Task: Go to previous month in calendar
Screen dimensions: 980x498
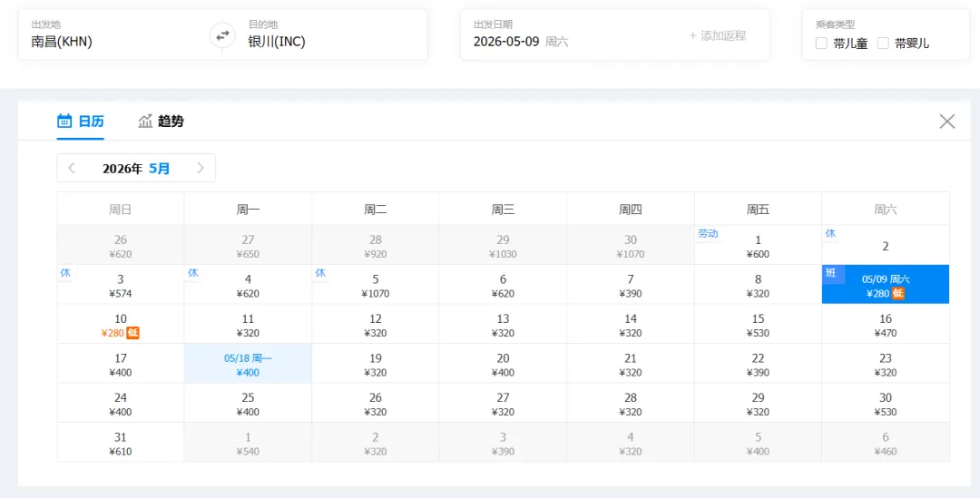Action: point(72,168)
